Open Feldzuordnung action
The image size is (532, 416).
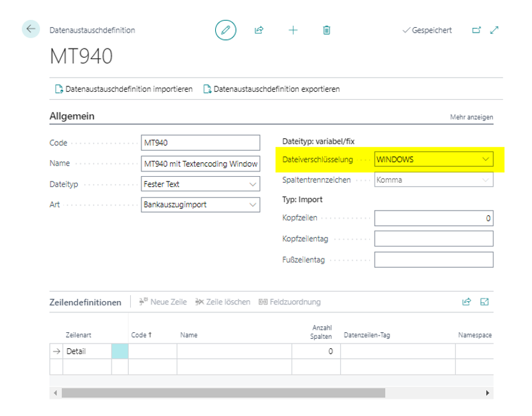tap(290, 302)
